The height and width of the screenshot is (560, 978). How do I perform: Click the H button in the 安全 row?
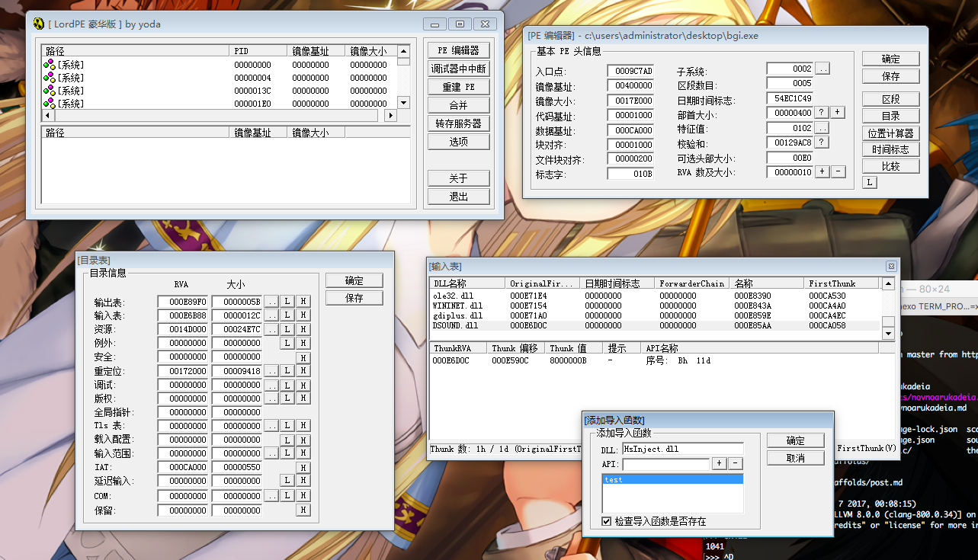303,357
